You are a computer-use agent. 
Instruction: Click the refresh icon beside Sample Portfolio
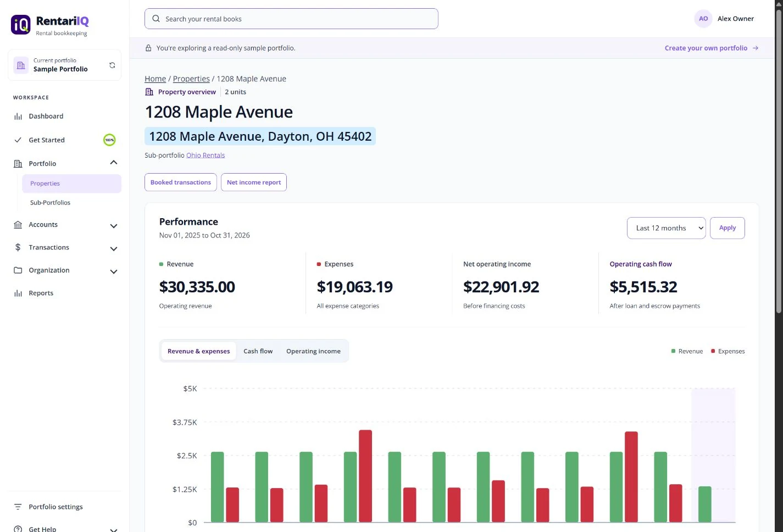pyautogui.click(x=112, y=65)
